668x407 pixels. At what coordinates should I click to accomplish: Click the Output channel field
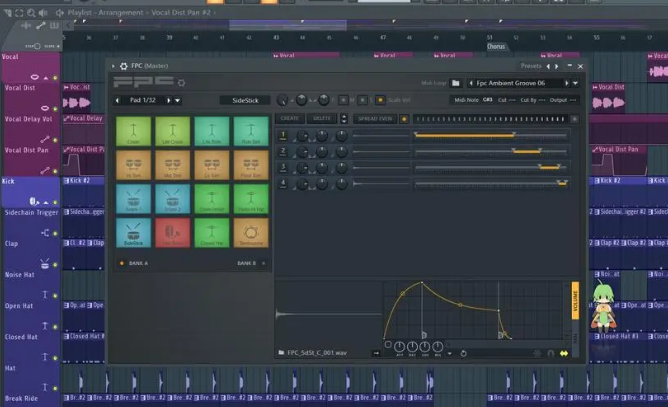click(563, 100)
